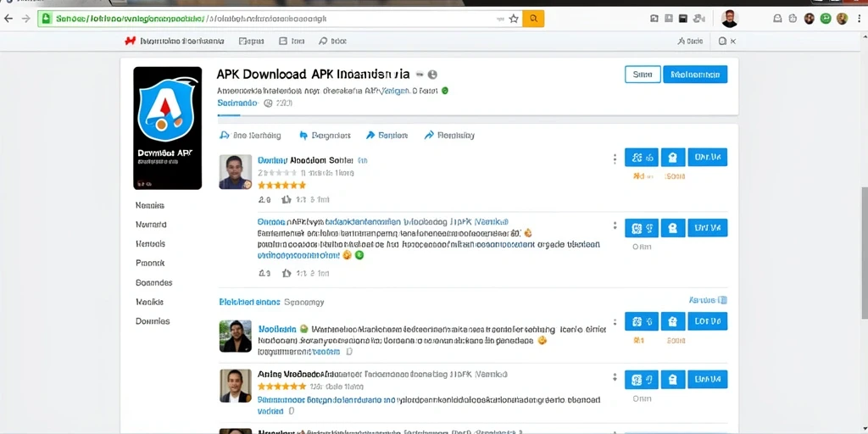Click the large profile avatar in browser toolbar
Image resolution: width=868 pixels, height=434 pixels.
point(730,19)
